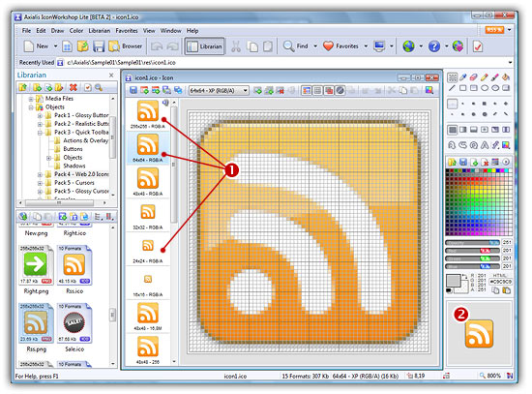Click the red X delete icon in the Librarian toolbar

pyautogui.click(x=73, y=88)
